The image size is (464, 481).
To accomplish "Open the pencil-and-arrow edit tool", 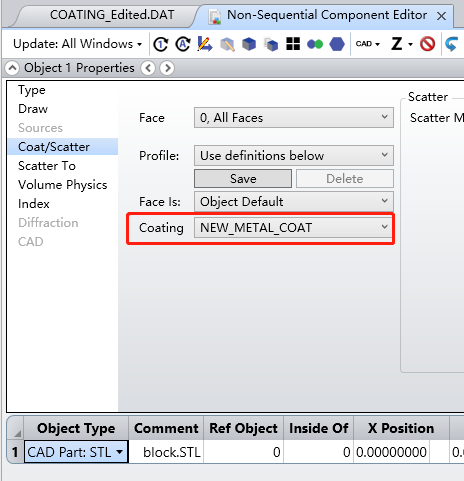I will pyautogui.click(x=205, y=44).
